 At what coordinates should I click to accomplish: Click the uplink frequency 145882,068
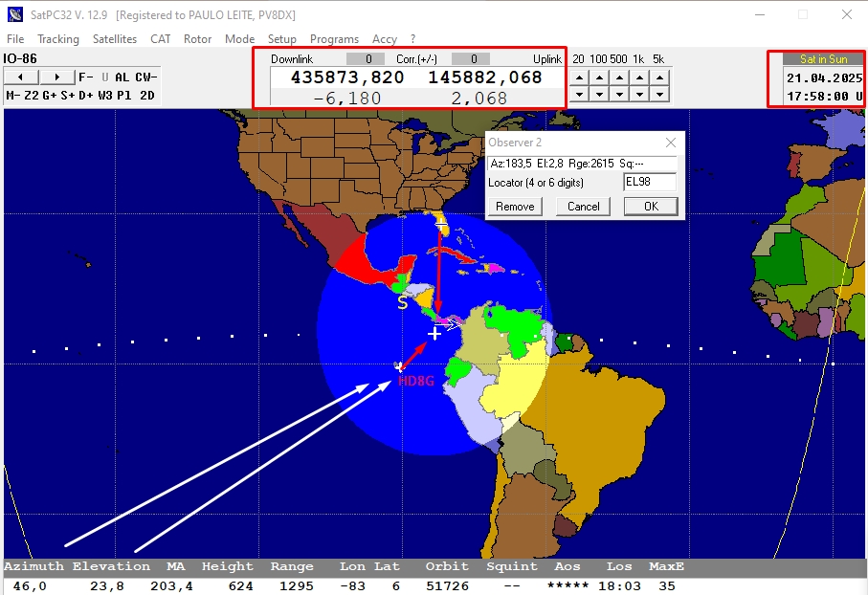[x=485, y=77]
